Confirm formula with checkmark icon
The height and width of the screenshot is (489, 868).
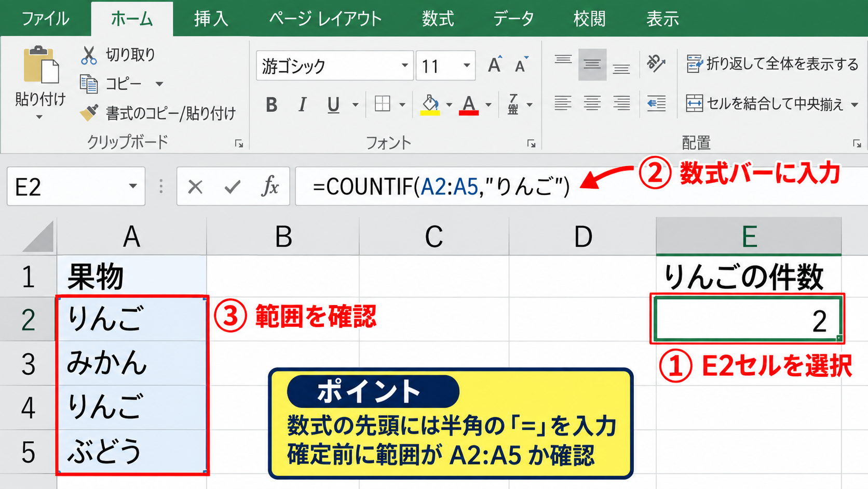coord(232,187)
